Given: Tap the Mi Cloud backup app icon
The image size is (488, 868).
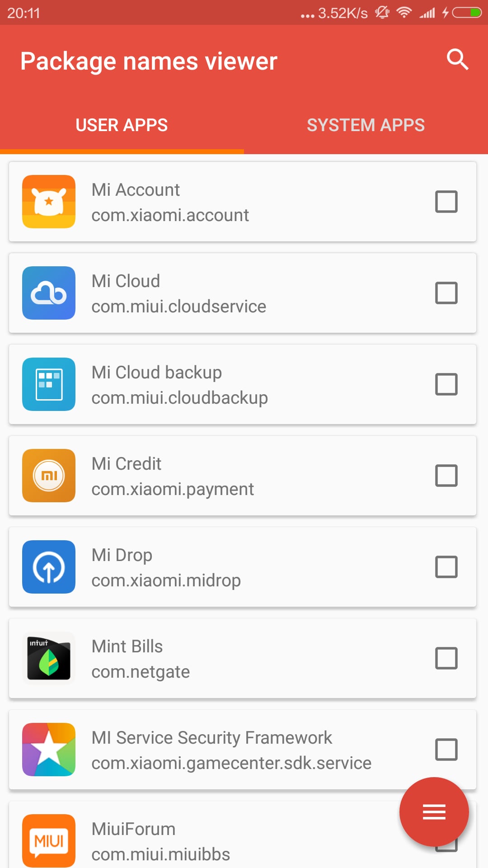Looking at the screenshot, I should 49,384.
